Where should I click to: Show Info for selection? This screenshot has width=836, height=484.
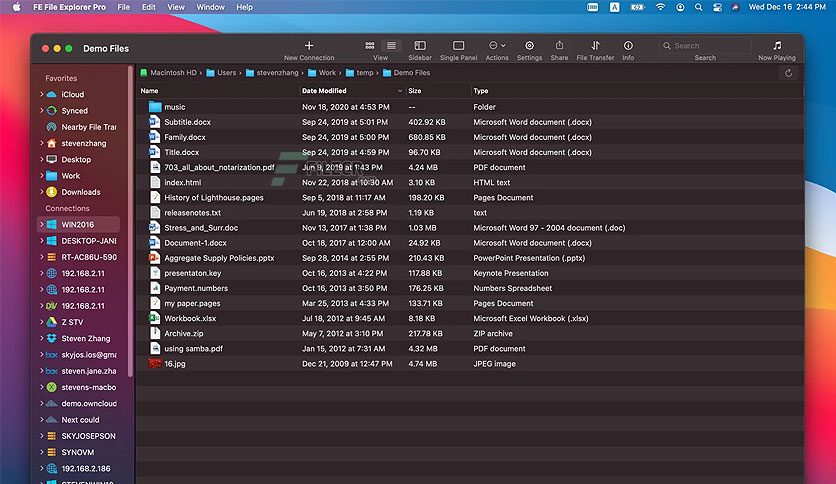[x=628, y=46]
